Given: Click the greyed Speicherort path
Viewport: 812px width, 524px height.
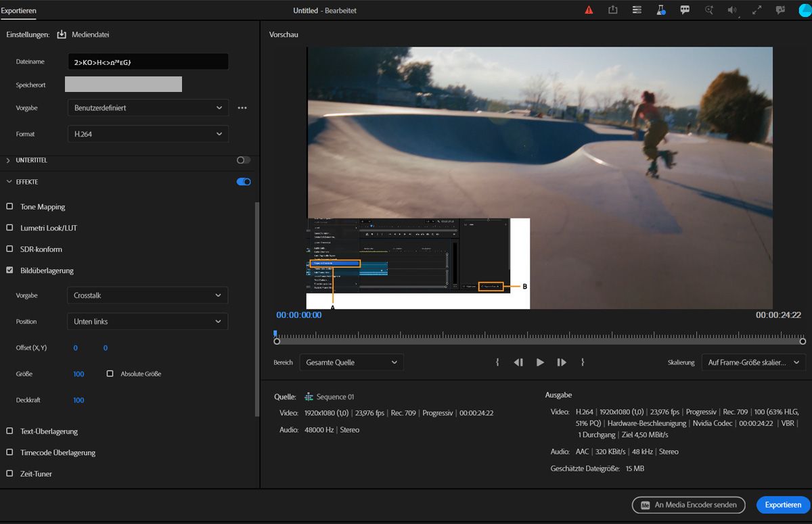Looking at the screenshot, I should coord(123,84).
